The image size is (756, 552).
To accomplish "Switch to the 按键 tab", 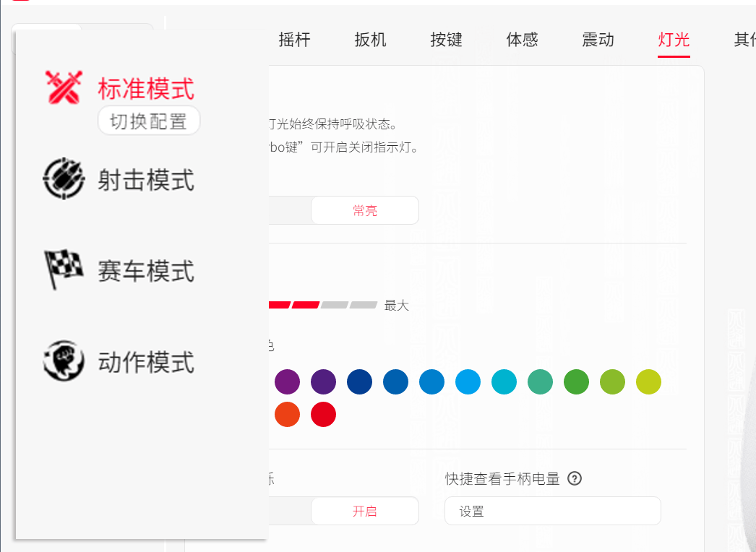I will pyautogui.click(x=446, y=40).
